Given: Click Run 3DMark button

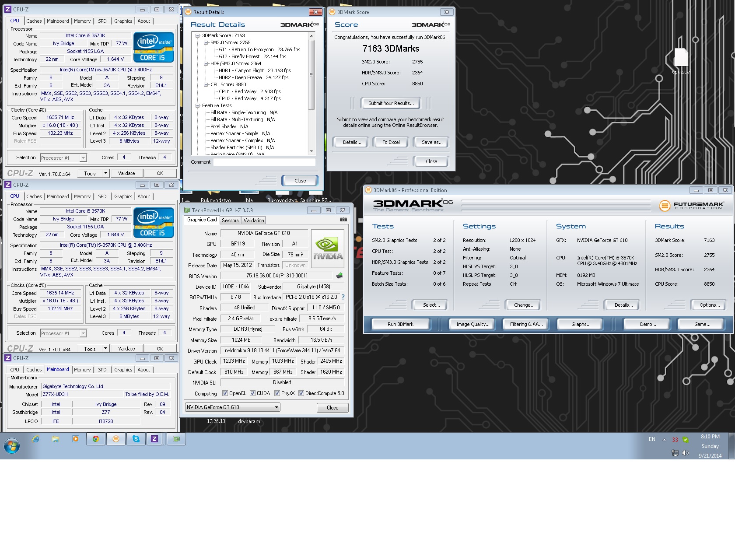Looking at the screenshot, I should [400, 324].
